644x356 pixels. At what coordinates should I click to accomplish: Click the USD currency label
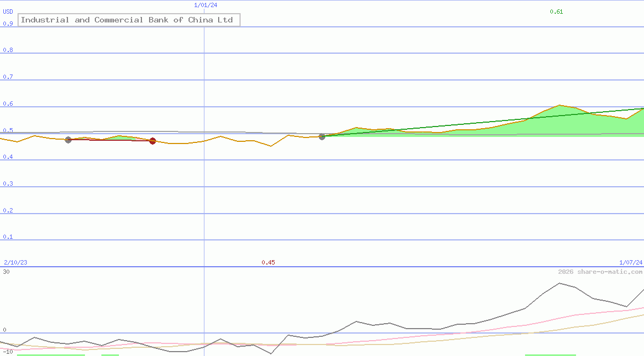point(8,12)
